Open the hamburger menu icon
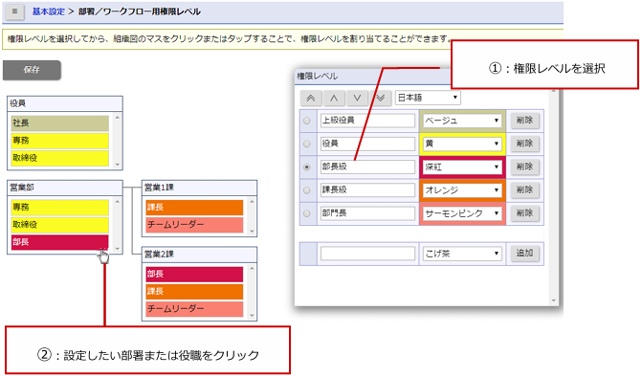This screenshot has width=640, height=376. point(15,11)
